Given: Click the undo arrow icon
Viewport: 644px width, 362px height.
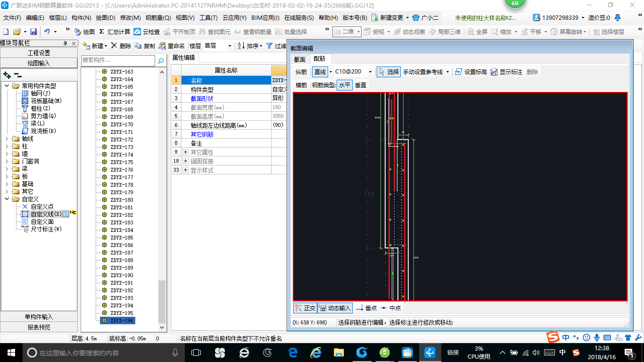Looking at the screenshot, I should coord(47,32).
